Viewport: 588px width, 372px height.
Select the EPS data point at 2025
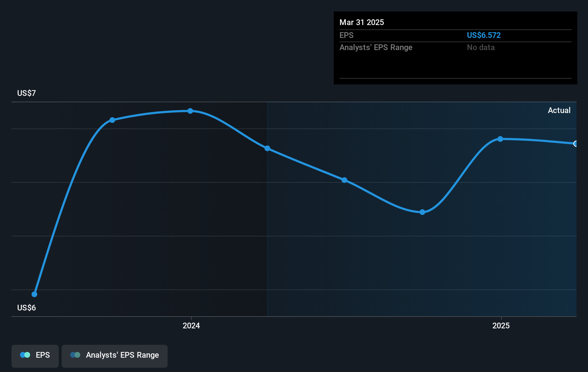500,139
